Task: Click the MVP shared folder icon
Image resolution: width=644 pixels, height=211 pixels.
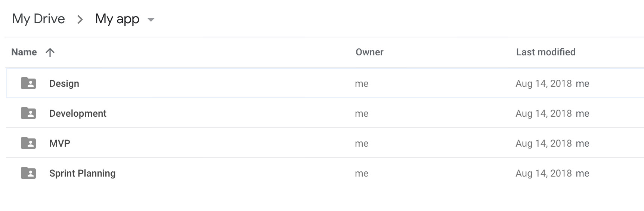Action: (28, 143)
